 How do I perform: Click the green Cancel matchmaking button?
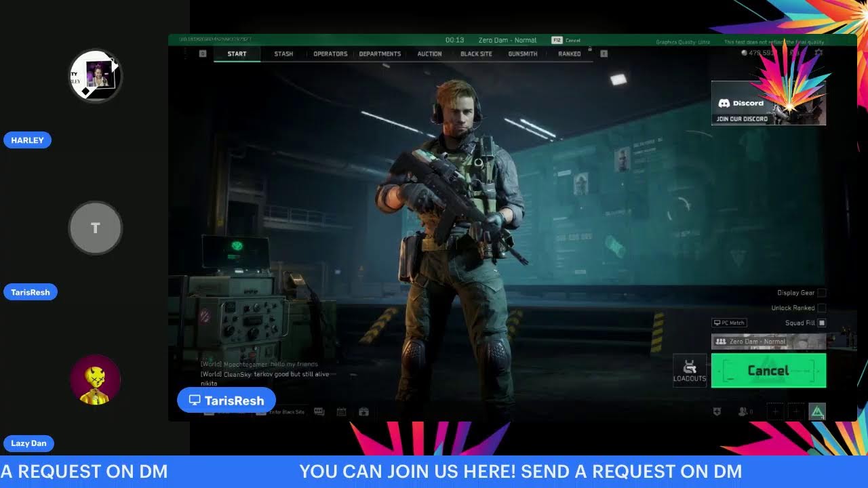click(768, 371)
